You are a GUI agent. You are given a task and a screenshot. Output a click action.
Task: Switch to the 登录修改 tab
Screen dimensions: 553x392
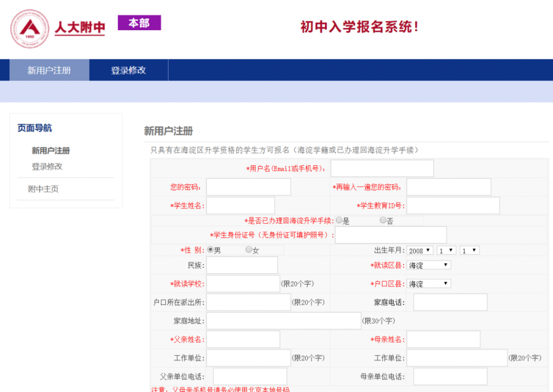click(x=129, y=70)
